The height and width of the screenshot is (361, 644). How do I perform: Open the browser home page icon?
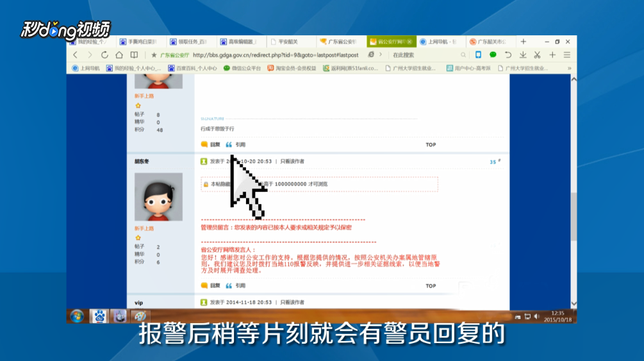click(x=119, y=55)
